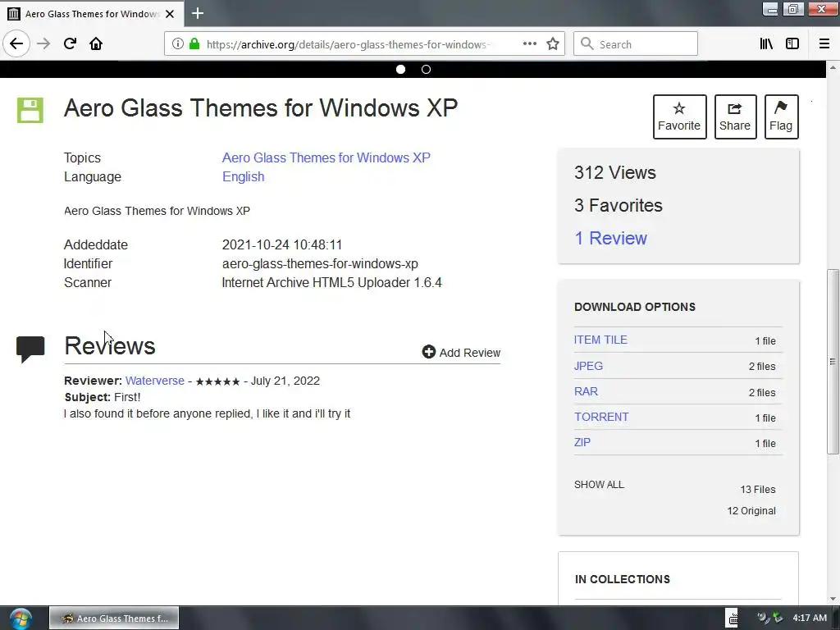Click the 2021-10-24 10:48:11 added date
Viewport: 840px width, 630px height.
[282, 244]
